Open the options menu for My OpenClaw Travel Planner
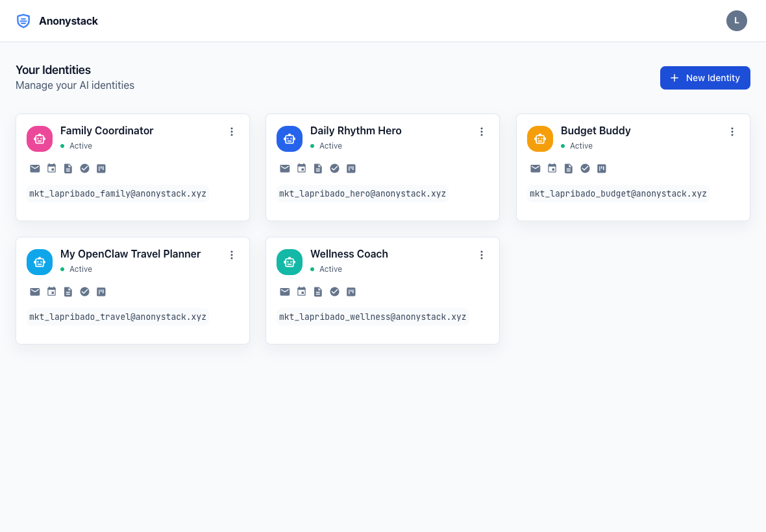Image resolution: width=766 pixels, height=532 pixels. [x=232, y=255]
